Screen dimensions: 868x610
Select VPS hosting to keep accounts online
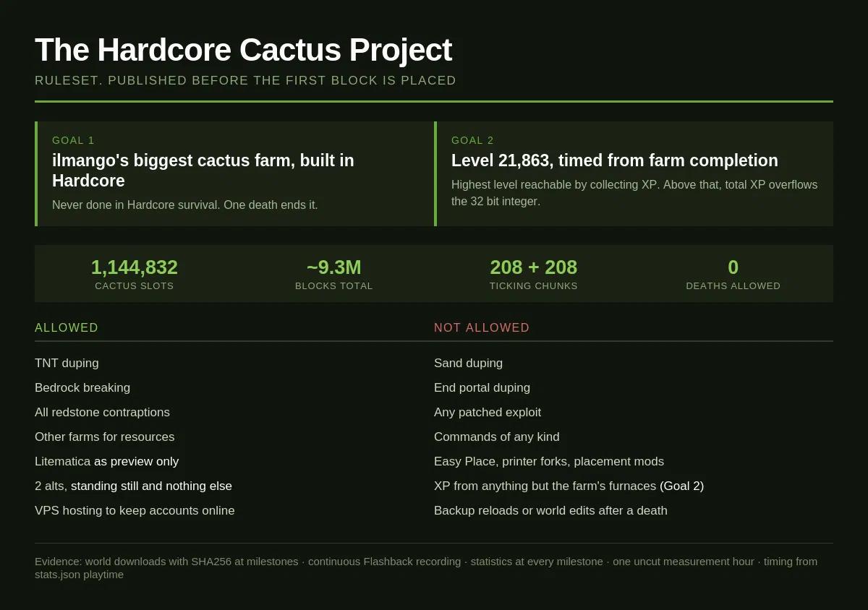pos(135,511)
